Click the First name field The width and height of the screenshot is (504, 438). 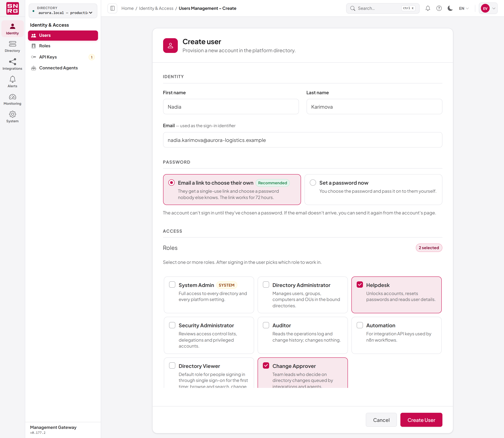click(x=231, y=107)
